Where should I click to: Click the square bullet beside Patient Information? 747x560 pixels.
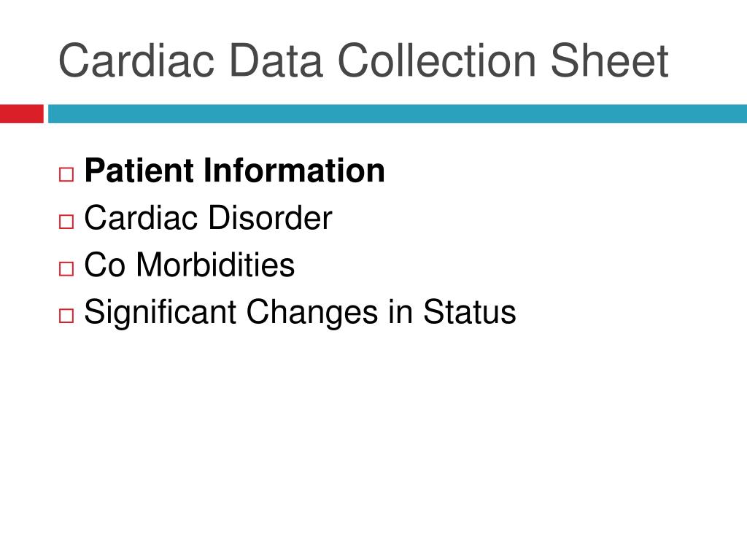tap(66, 174)
